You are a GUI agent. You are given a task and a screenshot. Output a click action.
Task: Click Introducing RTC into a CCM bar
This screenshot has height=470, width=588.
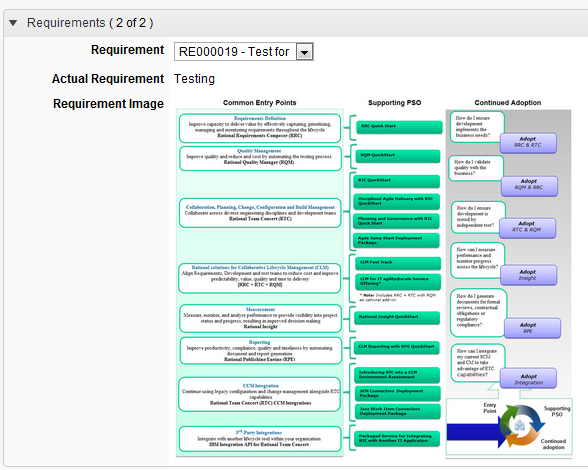click(397, 375)
